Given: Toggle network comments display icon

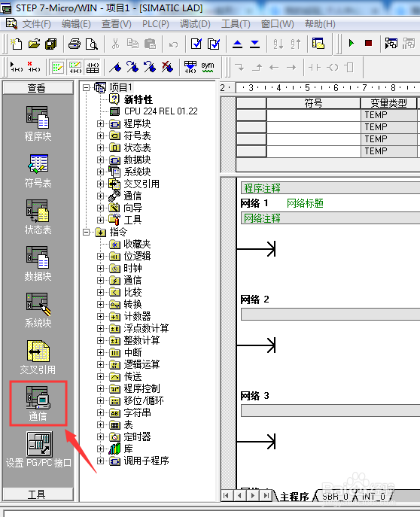Looking at the screenshot, I should (x=75, y=68).
